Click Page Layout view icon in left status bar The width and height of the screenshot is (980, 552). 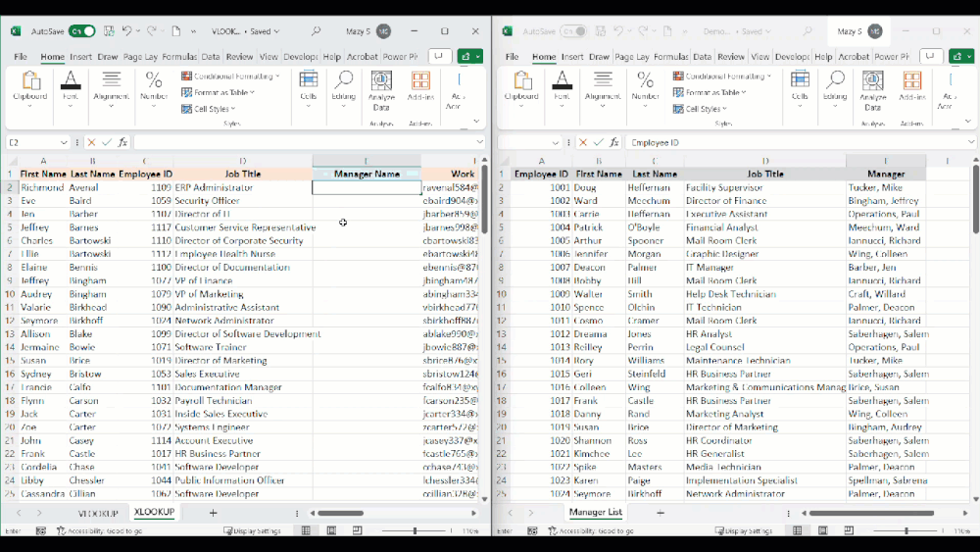pyautogui.click(x=331, y=530)
